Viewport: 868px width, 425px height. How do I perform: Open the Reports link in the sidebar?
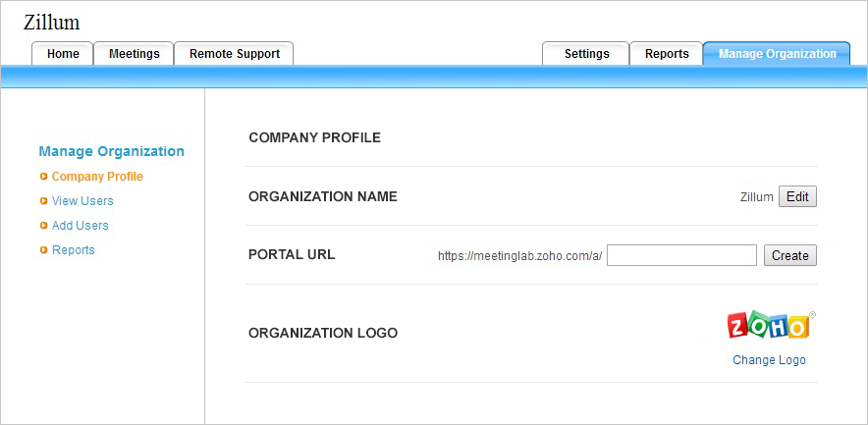74,250
